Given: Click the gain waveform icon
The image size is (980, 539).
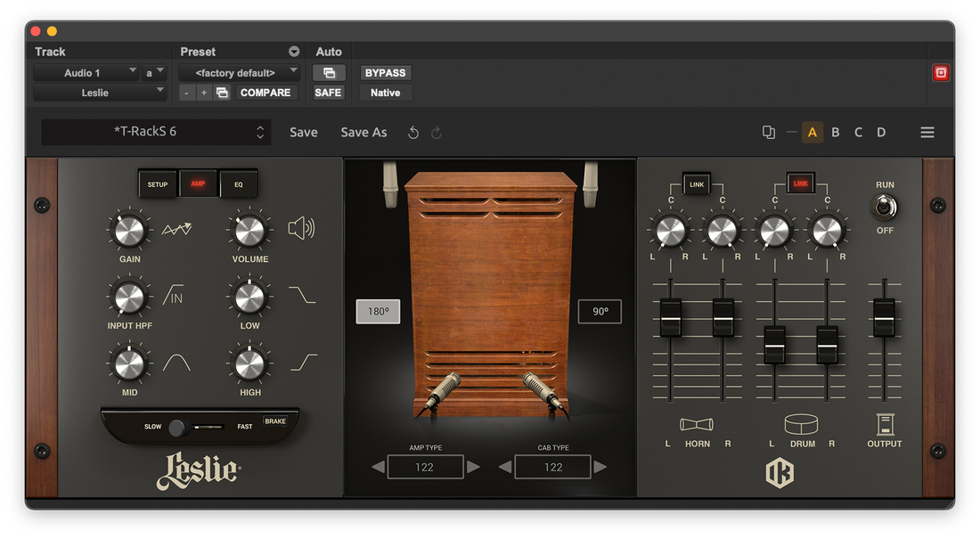Looking at the screenshot, I should (x=177, y=230).
